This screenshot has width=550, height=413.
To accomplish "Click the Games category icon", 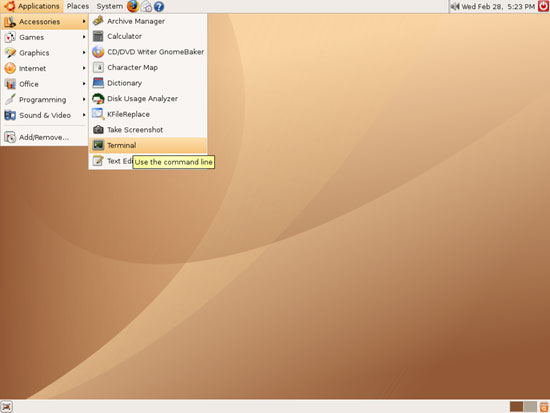I will coord(10,37).
